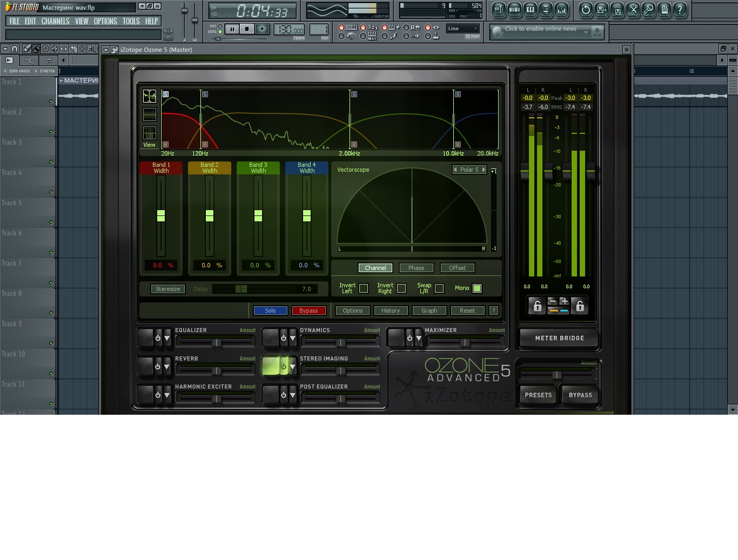Stop playback in transport panel
This screenshot has width=738, height=560.
coord(247,29)
